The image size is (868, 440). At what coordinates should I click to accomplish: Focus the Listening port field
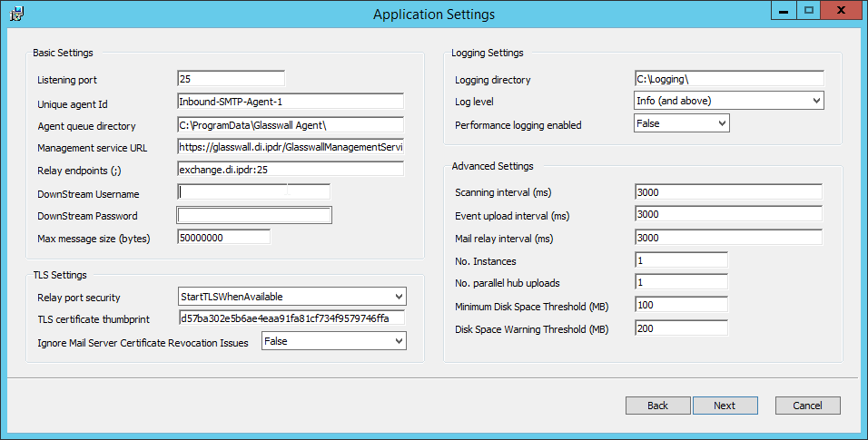(x=231, y=79)
